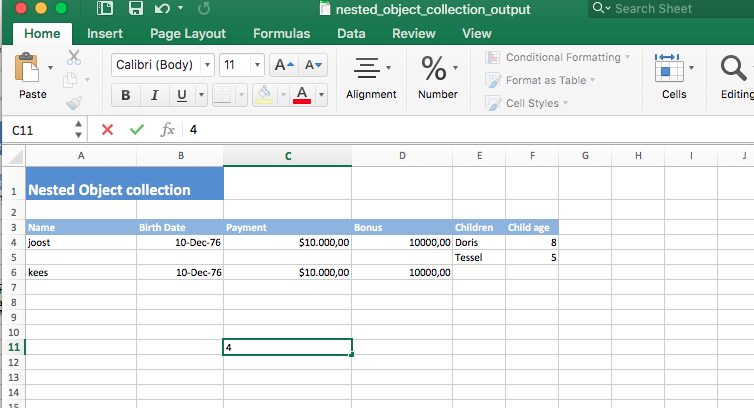Click the Cells icon
This screenshot has height=408, width=754.
coord(669,68)
